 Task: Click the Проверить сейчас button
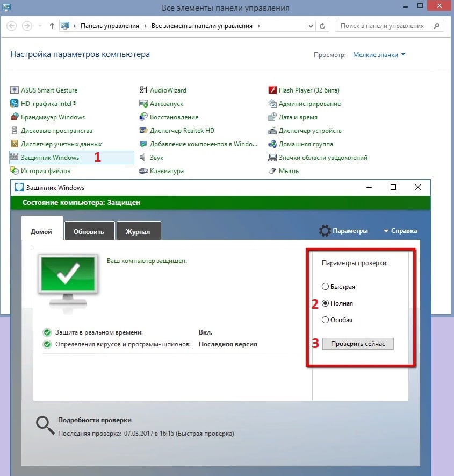pyautogui.click(x=358, y=344)
